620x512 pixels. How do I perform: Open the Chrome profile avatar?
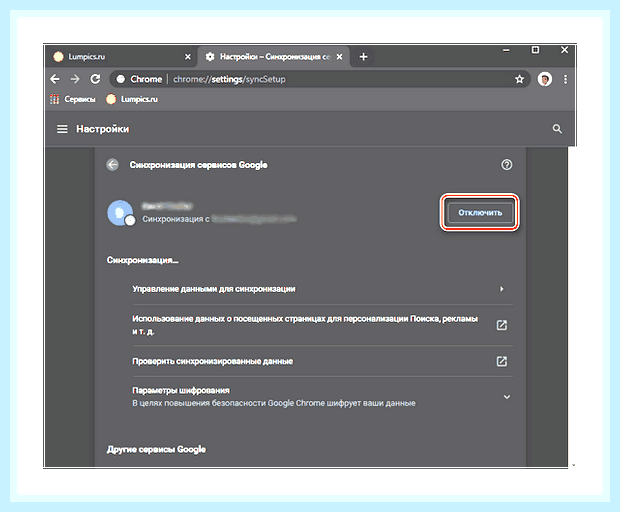545,79
